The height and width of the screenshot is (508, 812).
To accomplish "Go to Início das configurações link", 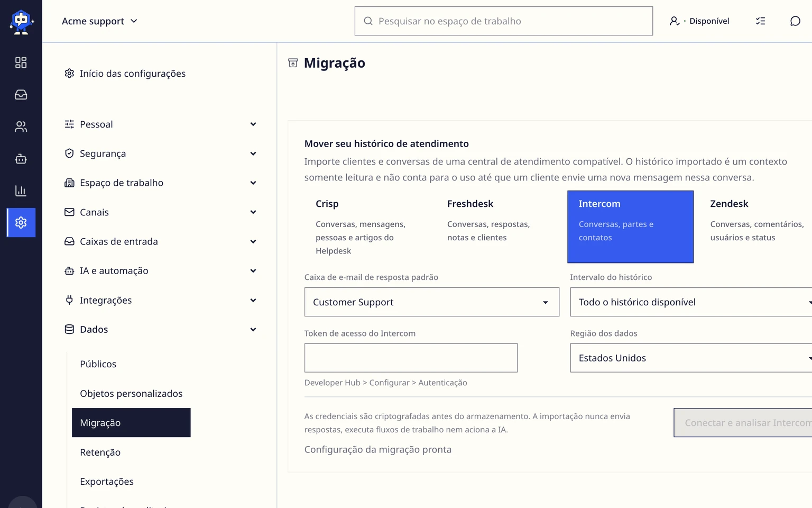I will click(x=125, y=74).
